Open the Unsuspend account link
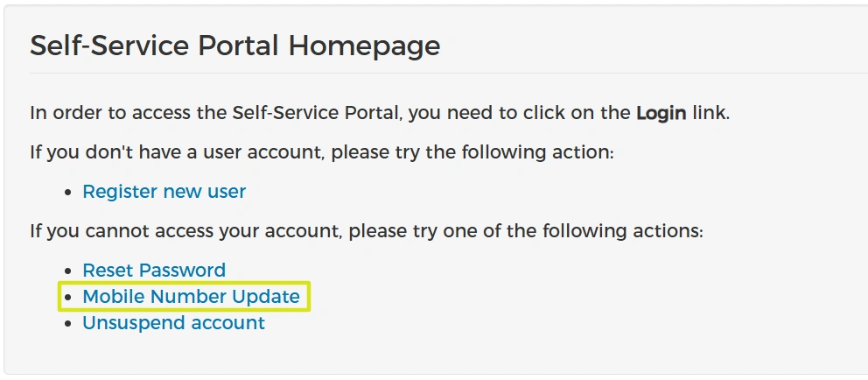Screen dimensions: 868x380 click(173, 323)
